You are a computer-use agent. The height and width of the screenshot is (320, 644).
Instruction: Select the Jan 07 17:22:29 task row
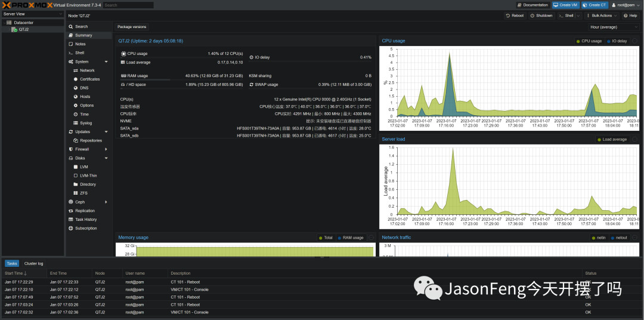click(322, 282)
